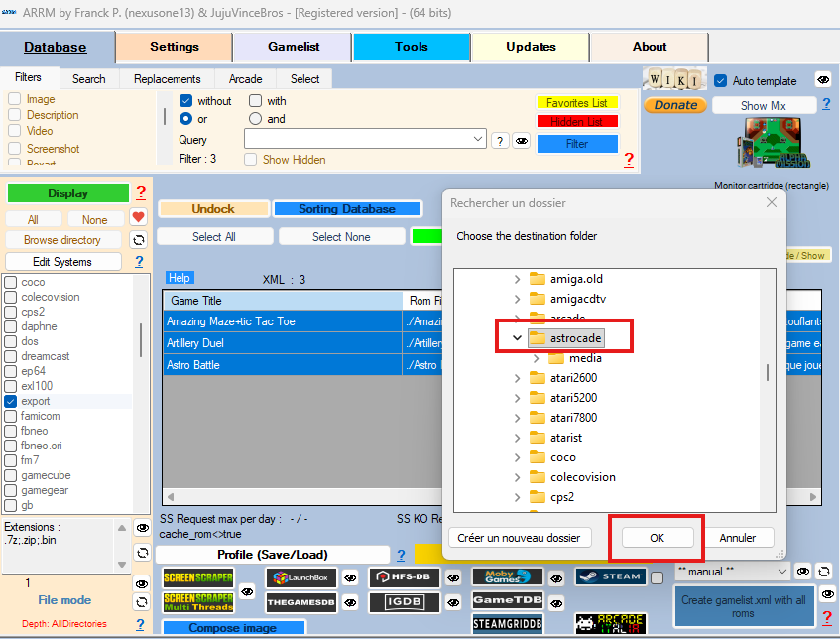Click the HFS-DB scraper logo
This screenshot has height=639, width=840.
pos(405,577)
